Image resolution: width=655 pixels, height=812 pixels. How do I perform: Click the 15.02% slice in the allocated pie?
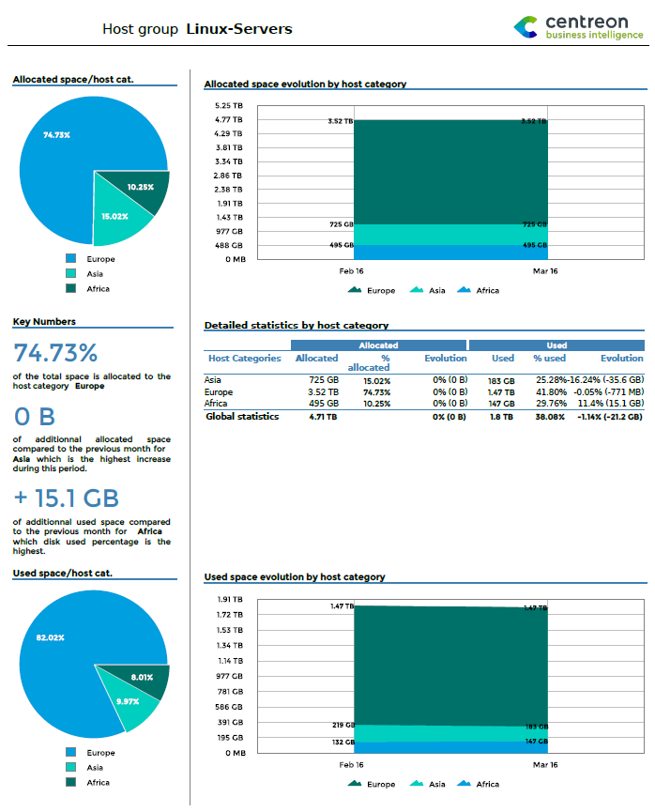click(x=119, y=213)
